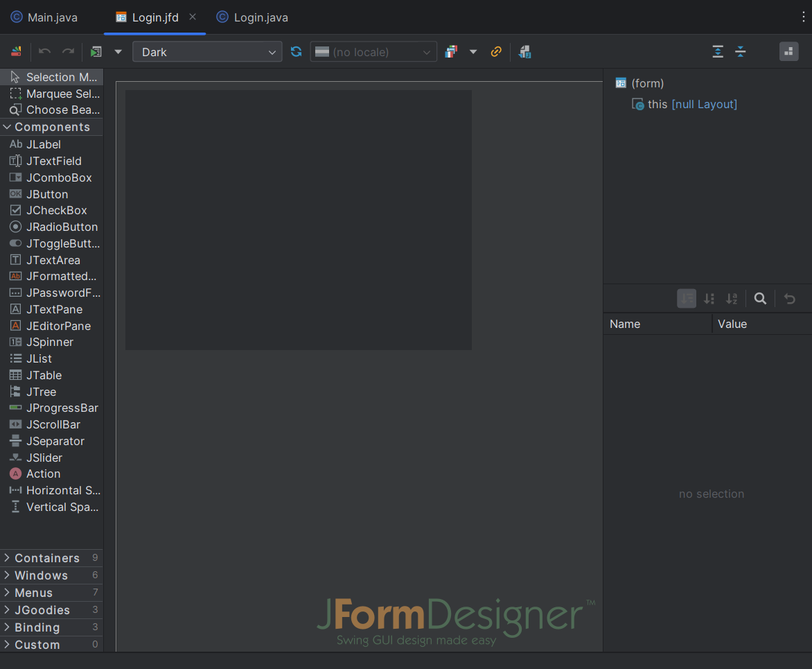Pick JProgressBar from the palette

(x=52, y=408)
